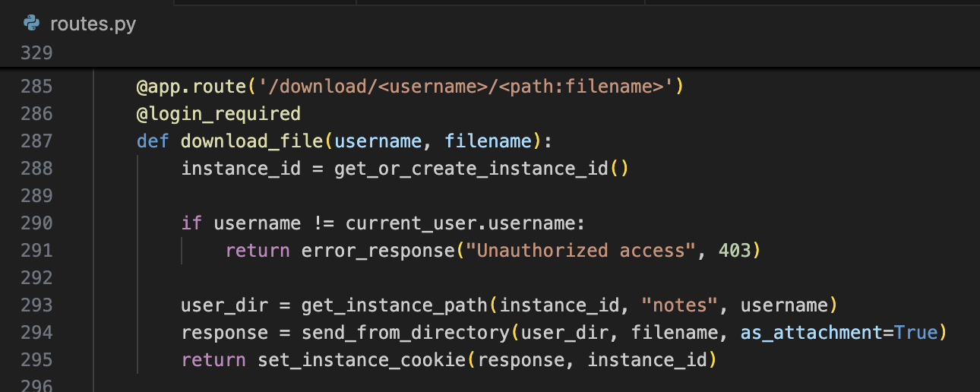980x392 pixels.
Task: Click the current_user.username expression
Action: (466, 223)
